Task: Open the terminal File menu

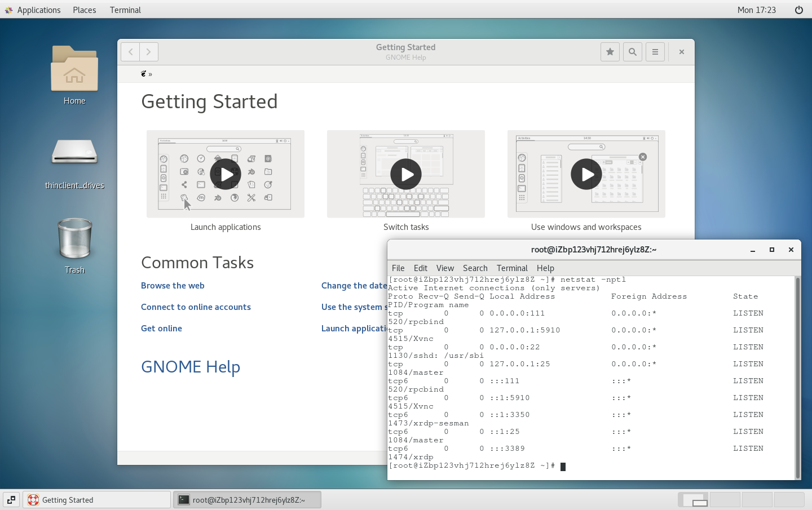Action: (398, 268)
